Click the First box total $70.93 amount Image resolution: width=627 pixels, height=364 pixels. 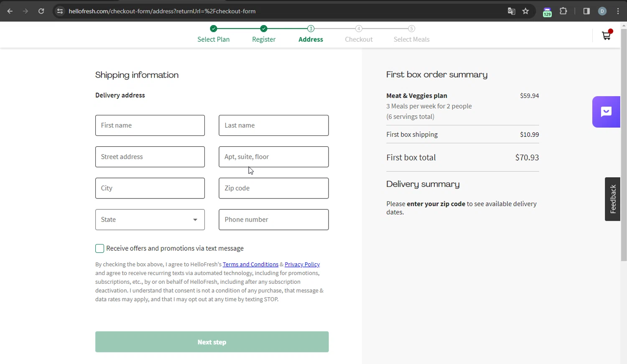[527, 158]
